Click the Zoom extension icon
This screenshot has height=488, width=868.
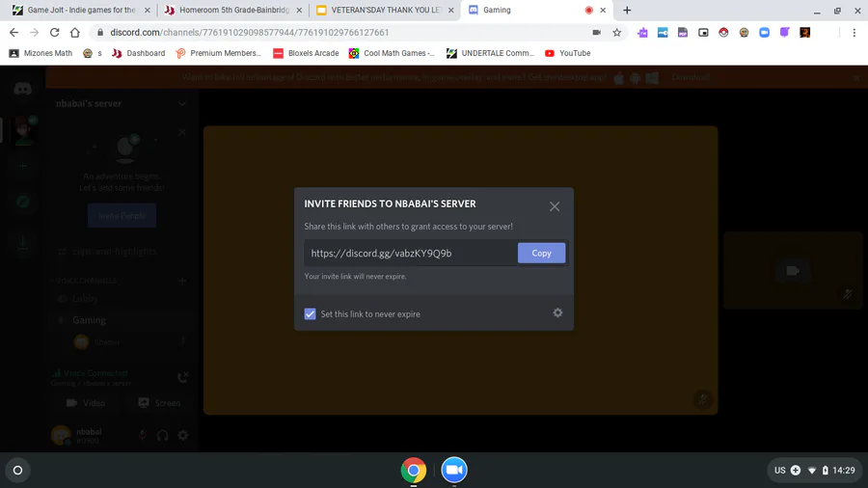tap(764, 33)
